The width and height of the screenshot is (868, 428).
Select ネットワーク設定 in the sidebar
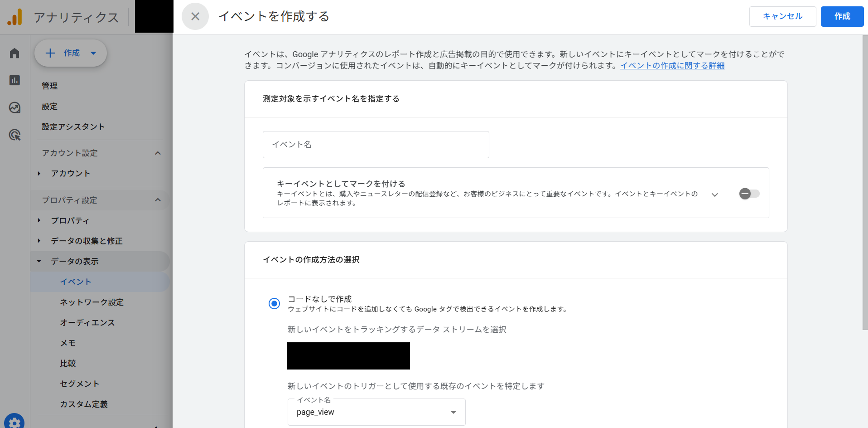92,302
